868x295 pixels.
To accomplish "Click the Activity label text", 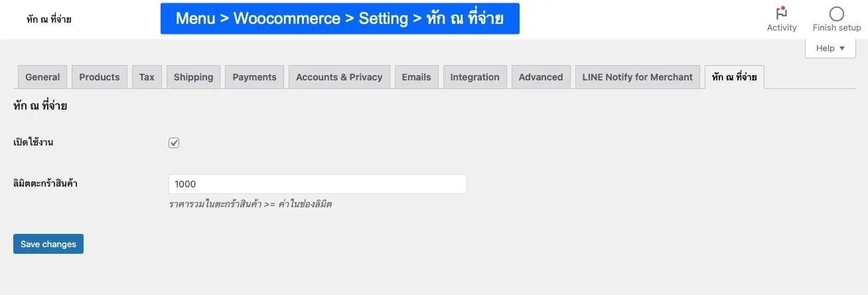I will tap(782, 28).
